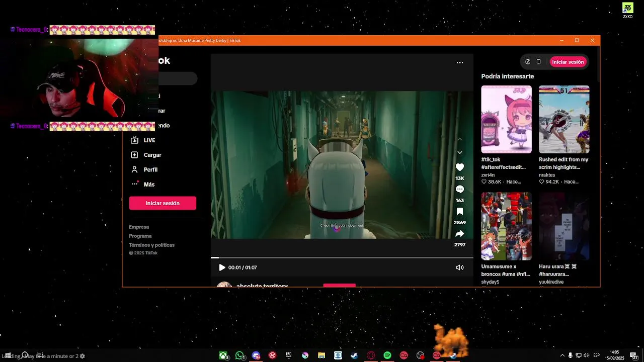Click the sidebar Iniciar sesión button
Viewport: 644px width, 362px height.
(x=163, y=203)
